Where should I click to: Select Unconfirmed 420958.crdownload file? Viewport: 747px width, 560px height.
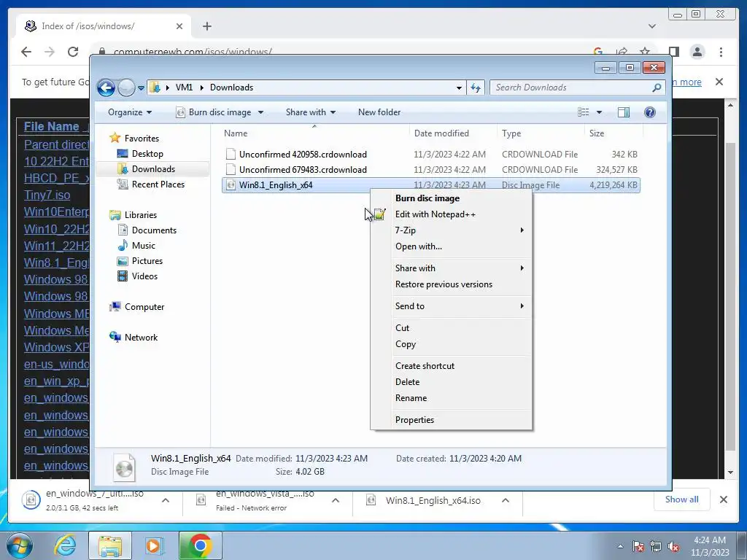click(x=303, y=155)
